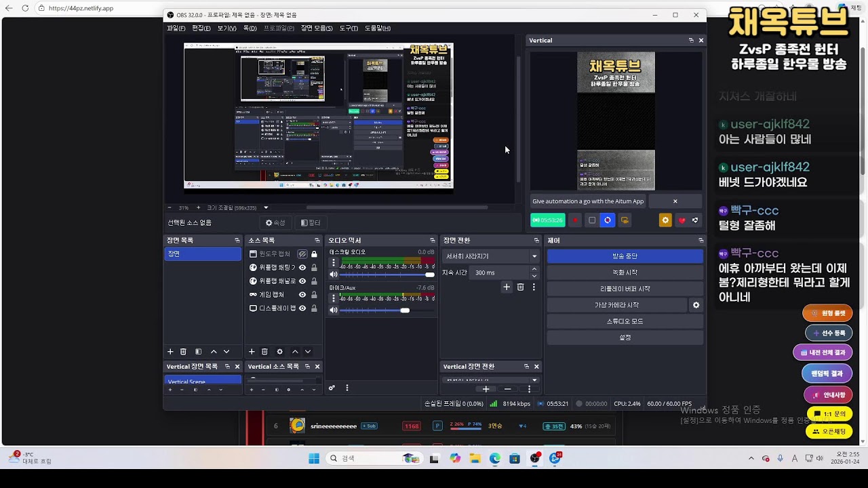868x488 pixels.
Task: Hide the 위플랩 채팅 source
Action: click(302, 268)
